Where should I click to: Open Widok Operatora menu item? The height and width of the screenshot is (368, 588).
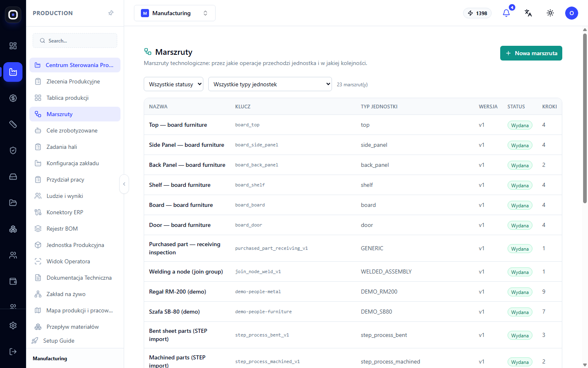[75, 261]
